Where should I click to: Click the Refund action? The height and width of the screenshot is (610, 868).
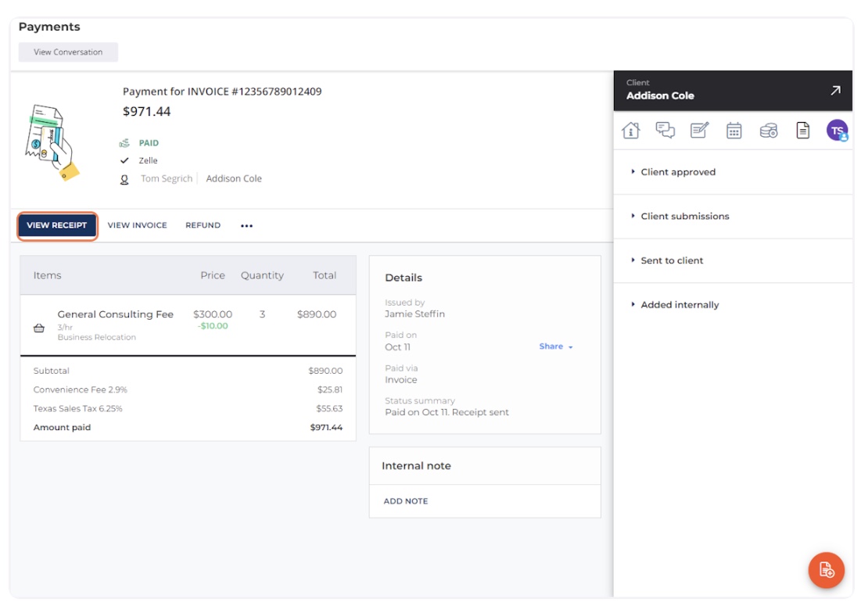click(x=203, y=225)
